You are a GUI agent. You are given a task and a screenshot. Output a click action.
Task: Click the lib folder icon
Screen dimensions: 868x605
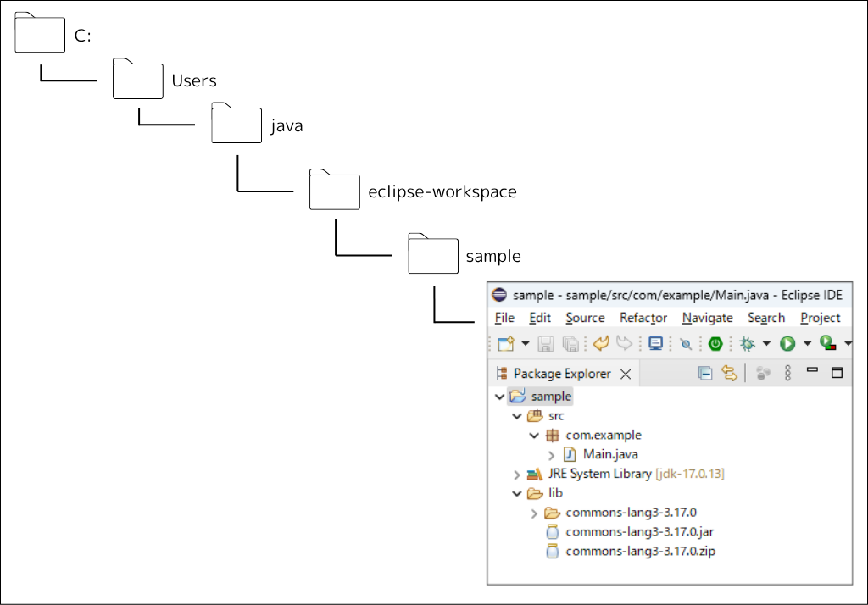(x=535, y=493)
